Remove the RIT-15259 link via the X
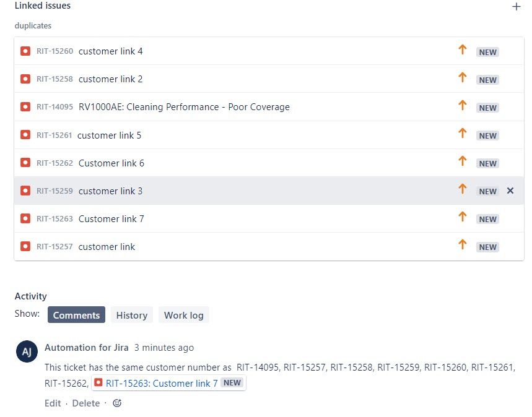532x417 pixels. [510, 191]
